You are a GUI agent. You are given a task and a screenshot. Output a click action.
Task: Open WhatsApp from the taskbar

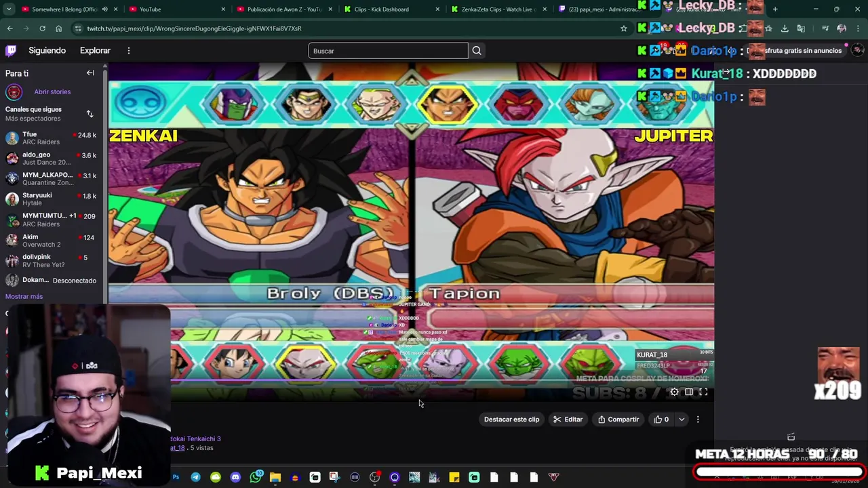(x=255, y=477)
